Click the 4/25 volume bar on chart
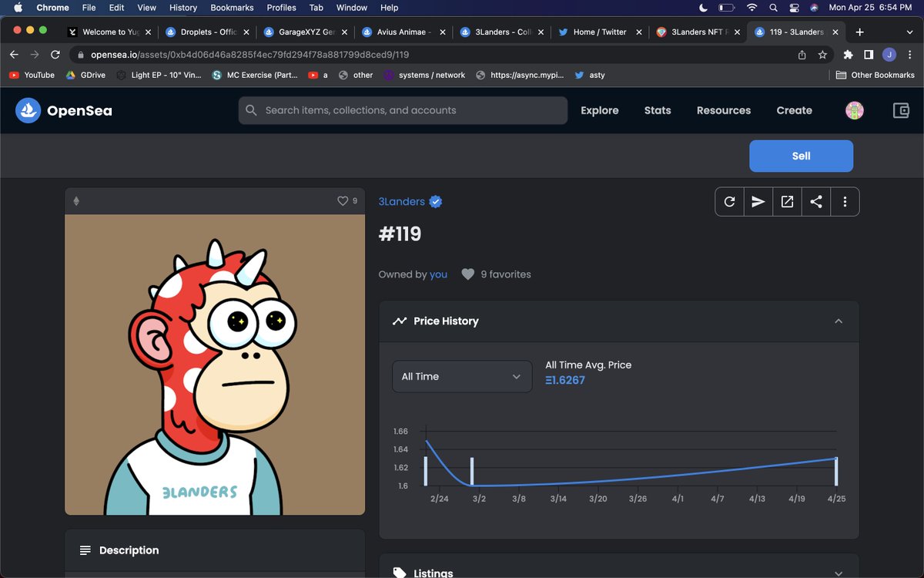 tap(836, 472)
